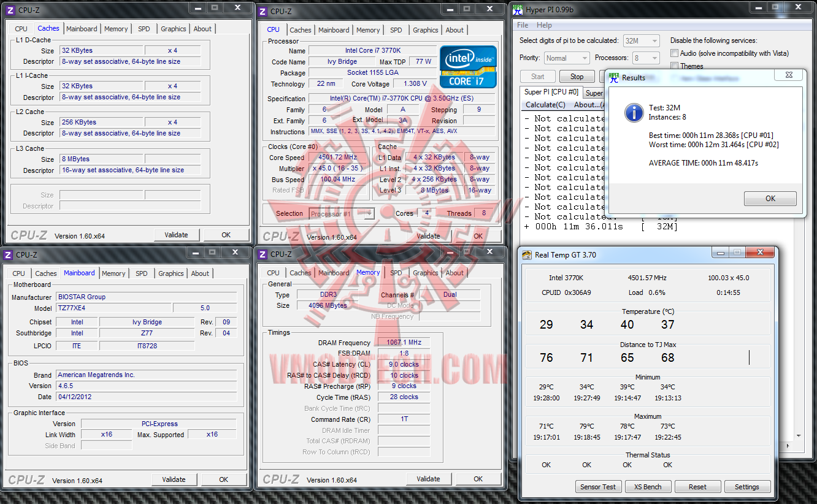The width and height of the screenshot is (817, 504).
Task: Click the BIOS Date value '04/12/2012'
Action: coord(147,397)
